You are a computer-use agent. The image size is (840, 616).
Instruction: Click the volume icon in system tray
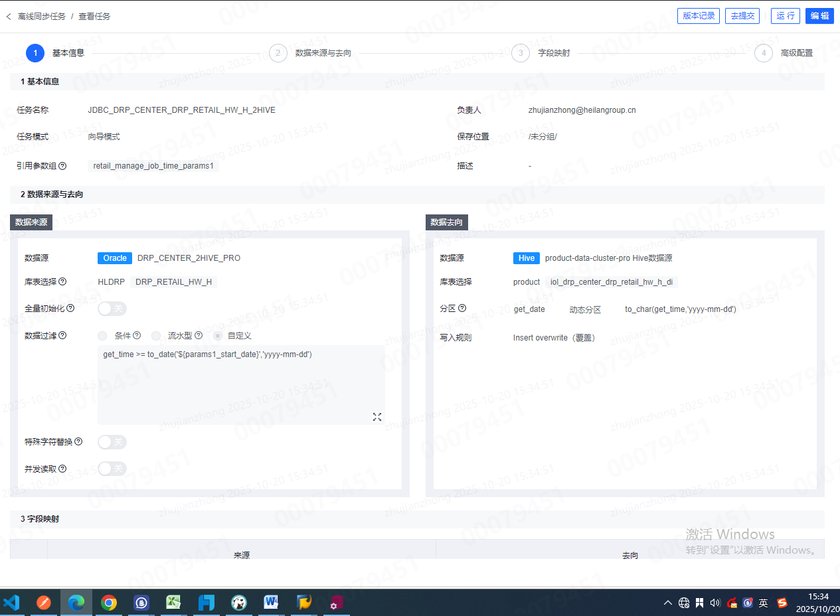(x=715, y=603)
